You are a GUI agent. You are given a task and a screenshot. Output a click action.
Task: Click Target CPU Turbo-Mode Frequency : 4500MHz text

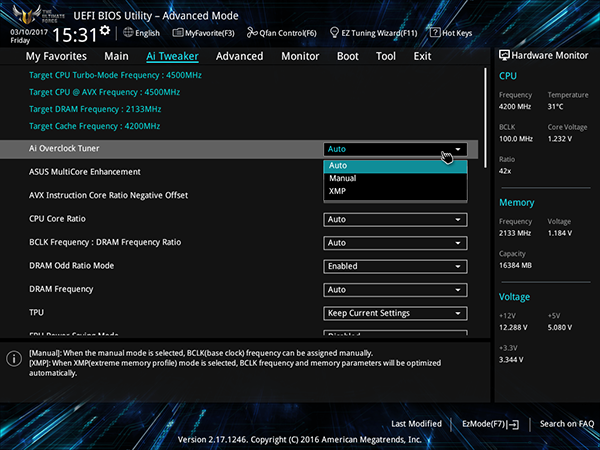click(x=115, y=75)
